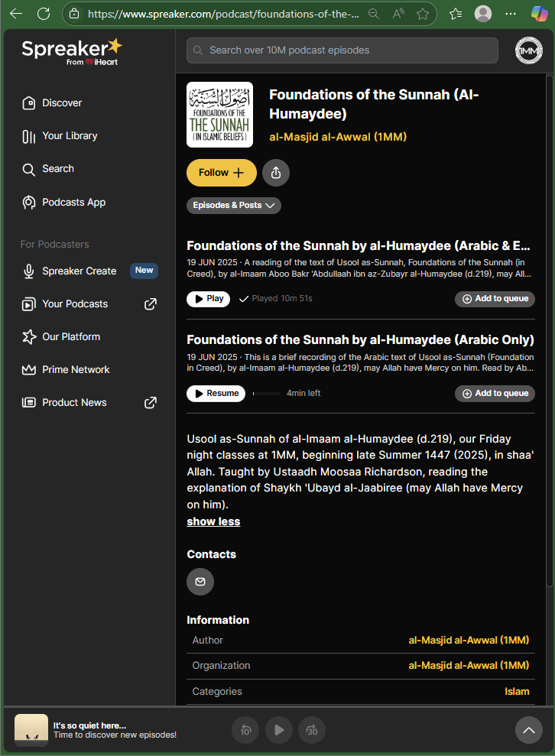Open the Islam category link
Image resolution: width=555 pixels, height=756 pixels.
(517, 691)
